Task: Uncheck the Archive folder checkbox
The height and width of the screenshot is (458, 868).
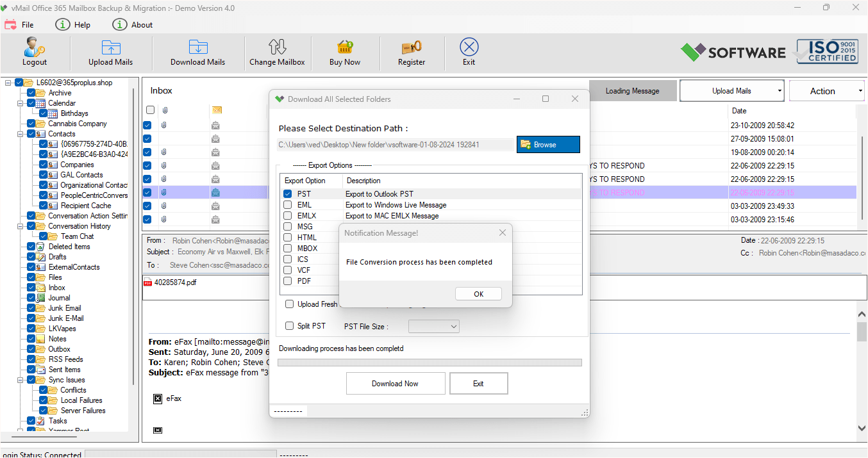Action: click(31, 93)
